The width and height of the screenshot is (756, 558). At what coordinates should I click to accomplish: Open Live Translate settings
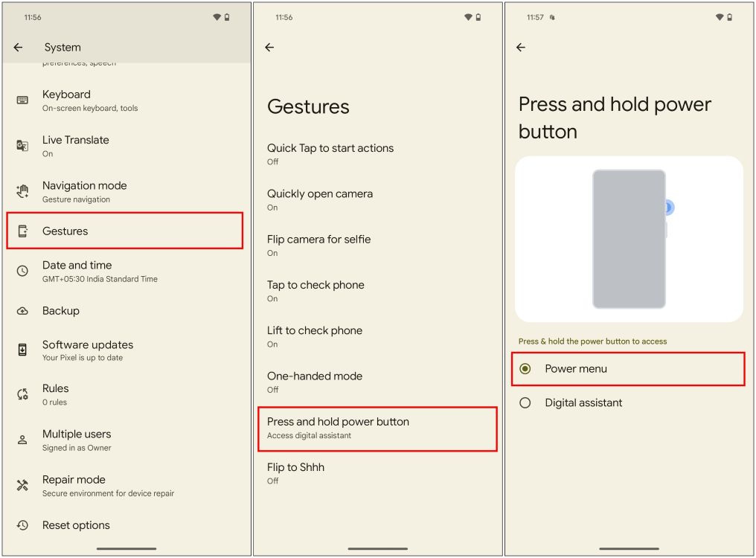coord(126,146)
